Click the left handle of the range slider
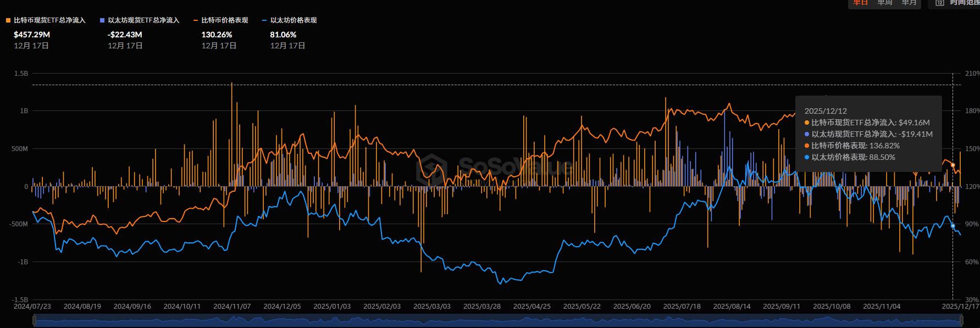 coord(34,320)
